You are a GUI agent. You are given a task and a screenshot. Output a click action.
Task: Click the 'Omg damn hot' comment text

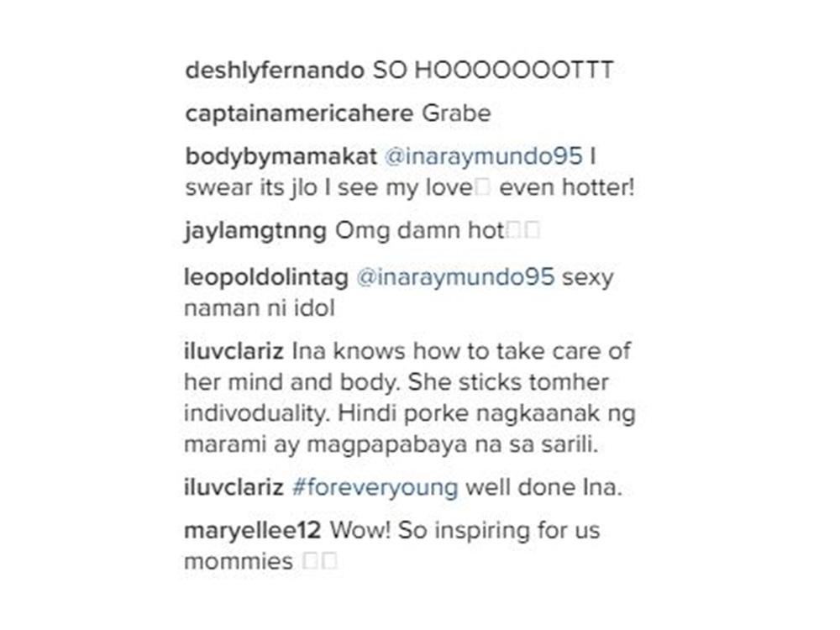pos(419,231)
